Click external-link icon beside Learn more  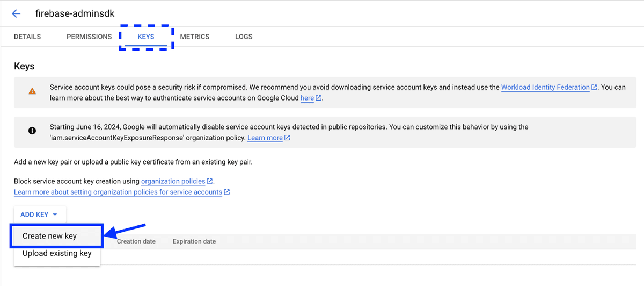click(x=287, y=138)
